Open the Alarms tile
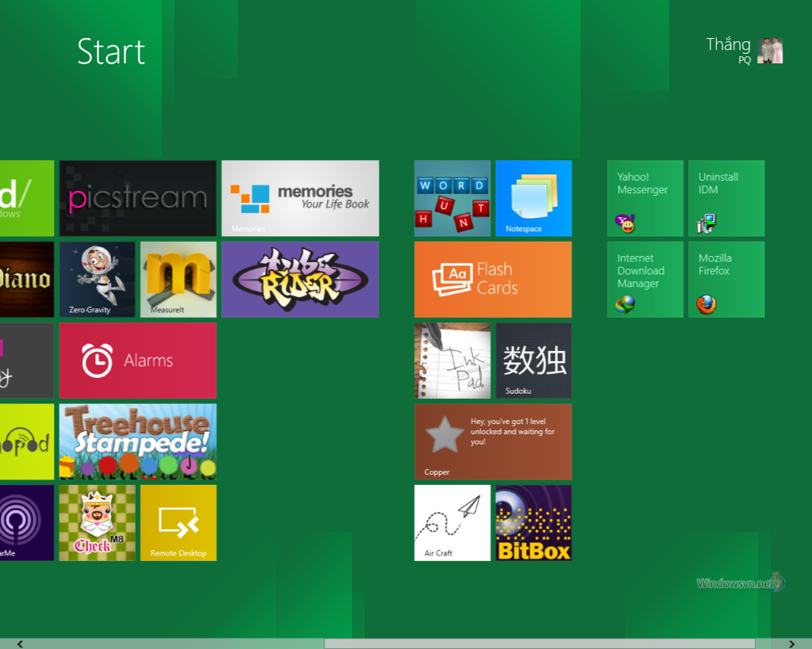The image size is (812, 649). click(138, 361)
